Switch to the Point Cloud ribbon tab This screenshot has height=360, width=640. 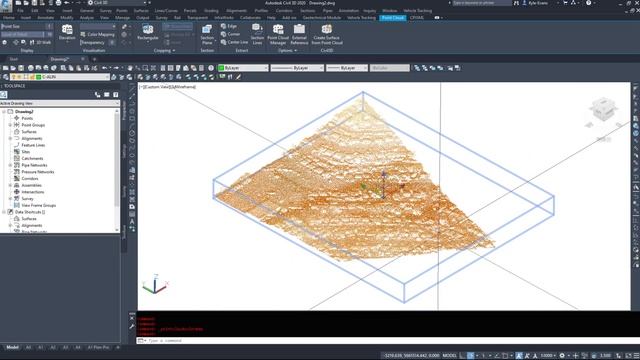coord(393,18)
